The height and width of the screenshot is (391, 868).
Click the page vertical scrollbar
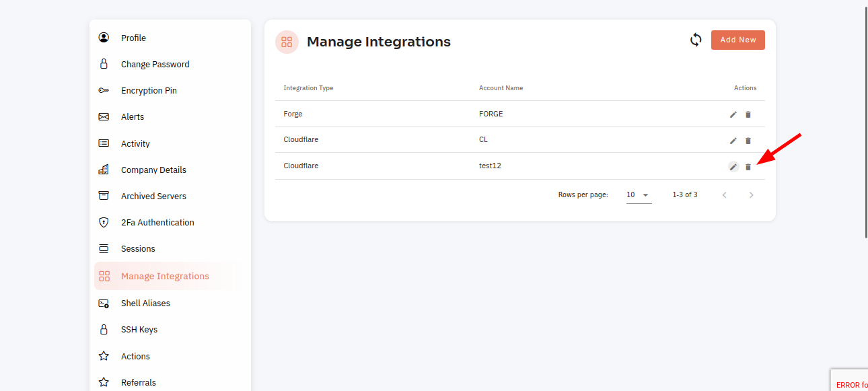tap(865, 121)
